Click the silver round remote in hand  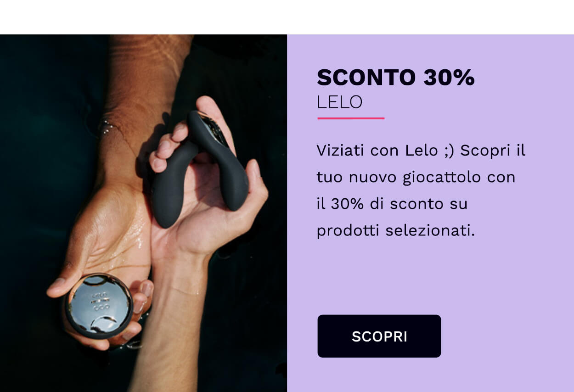pos(98,306)
